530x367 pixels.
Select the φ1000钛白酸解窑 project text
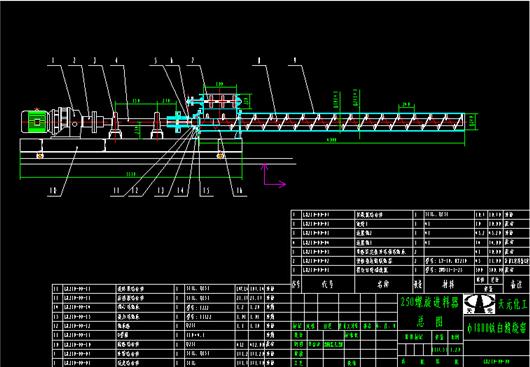(x=497, y=327)
